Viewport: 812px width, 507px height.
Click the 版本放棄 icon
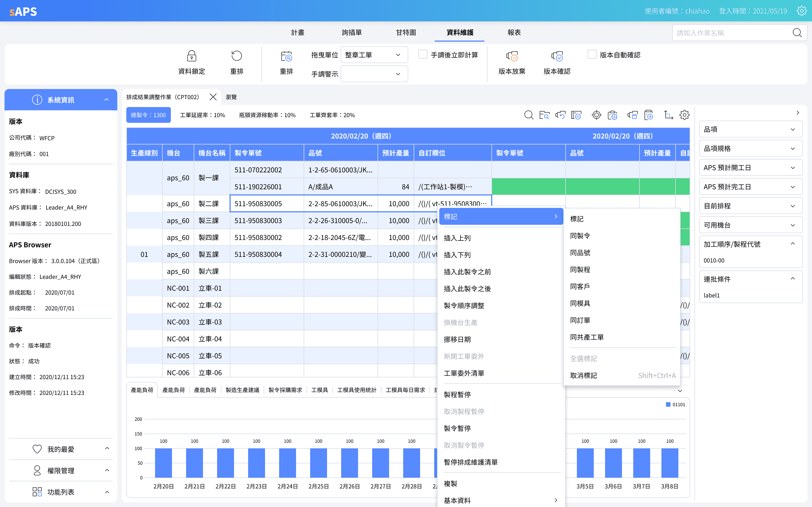point(512,56)
